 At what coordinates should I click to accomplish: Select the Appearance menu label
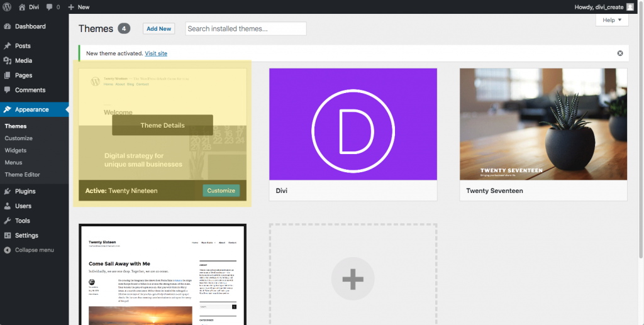click(x=31, y=109)
